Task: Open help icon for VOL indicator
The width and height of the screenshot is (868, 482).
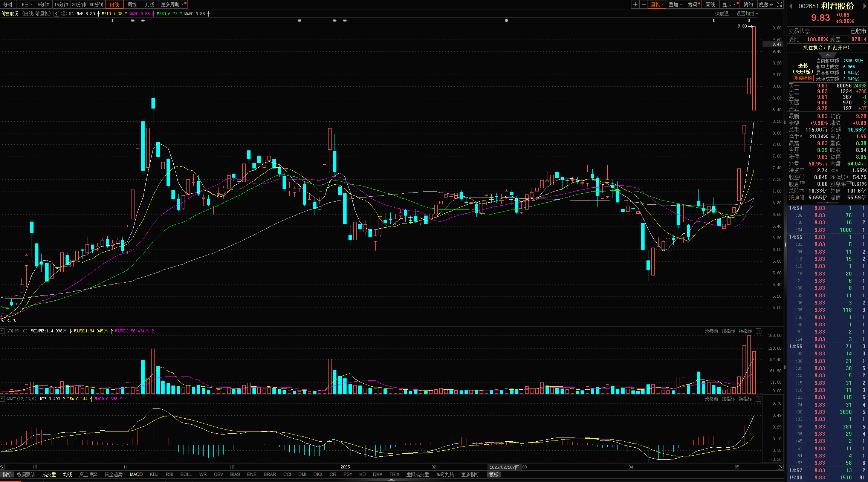Action: tap(3, 331)
